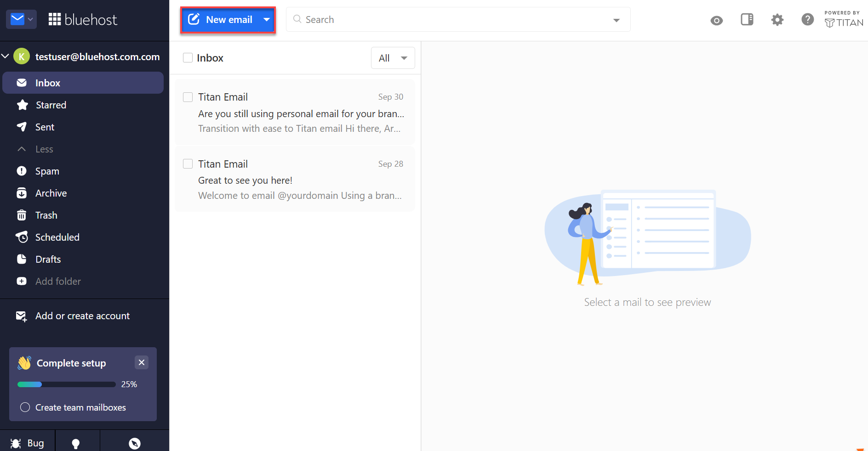Click the bluehost apps grid icon
Screen dimensions: 868x451
click(55, 19)
